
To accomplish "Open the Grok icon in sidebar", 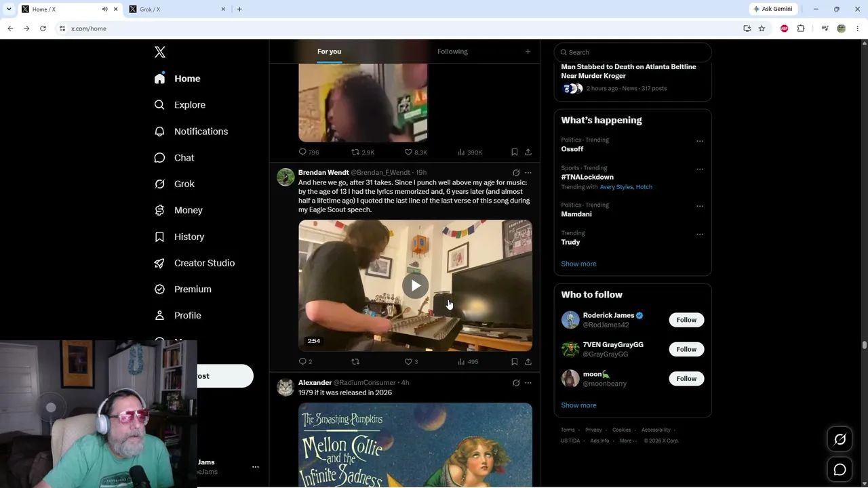I will point(159,184).
